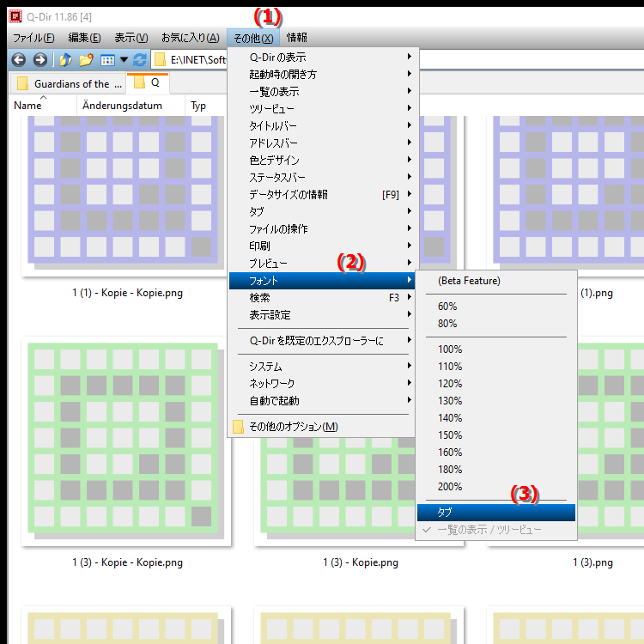This screenshot has height=644, width=644.
Task: Expand アドレスバー submenu
Action: 322,143
